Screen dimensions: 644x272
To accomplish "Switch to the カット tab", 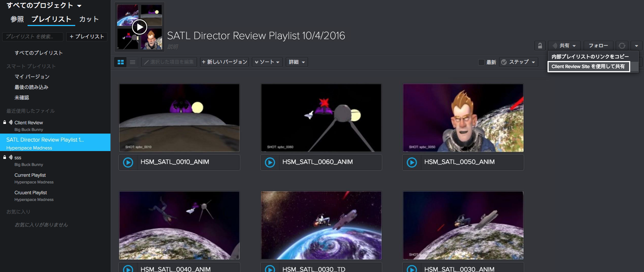I will click(x=89, y=19).
